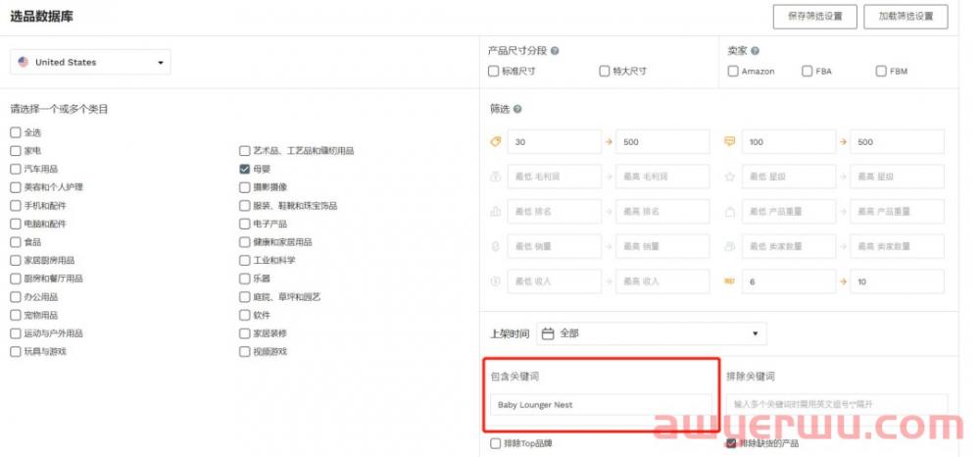The image size is (980, 457).
Task: Click the help icon next to 产品尺寸分段
Action: click(x=555, y=51)
